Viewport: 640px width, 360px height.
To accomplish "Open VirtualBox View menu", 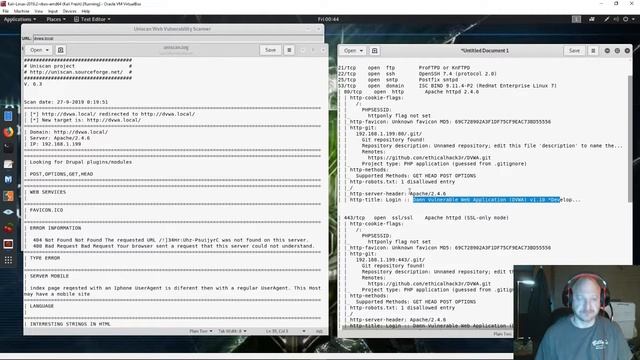I will (38, 11).
